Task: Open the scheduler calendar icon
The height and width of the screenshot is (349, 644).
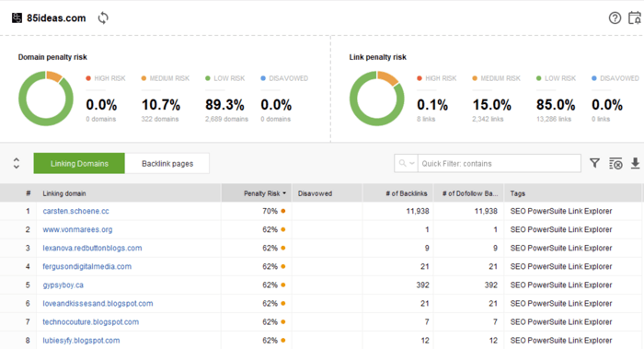Action: (x=635, y=18)
